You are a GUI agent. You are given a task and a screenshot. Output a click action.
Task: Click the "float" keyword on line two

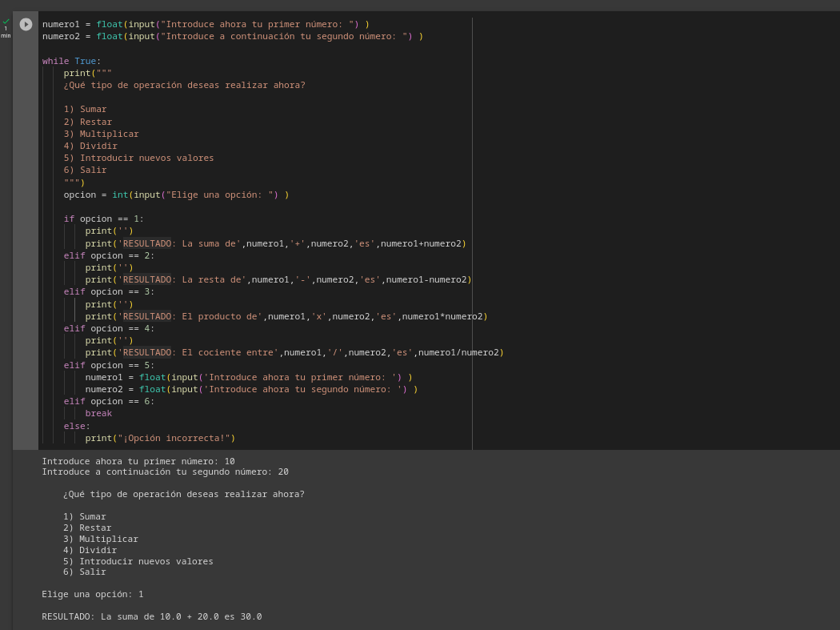click(x=110, y=36)
